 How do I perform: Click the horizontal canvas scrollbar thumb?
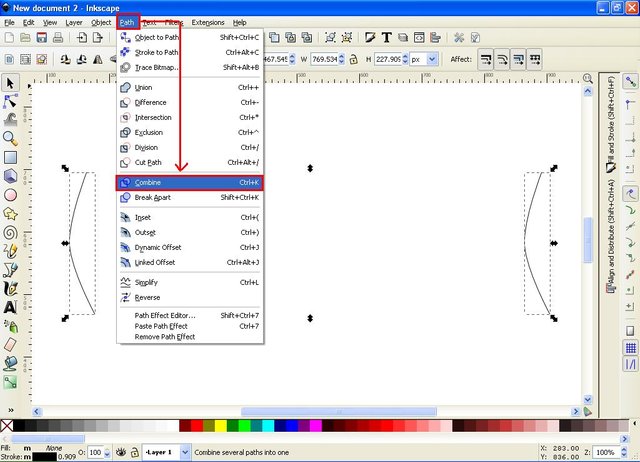click(x=339, y=411)
